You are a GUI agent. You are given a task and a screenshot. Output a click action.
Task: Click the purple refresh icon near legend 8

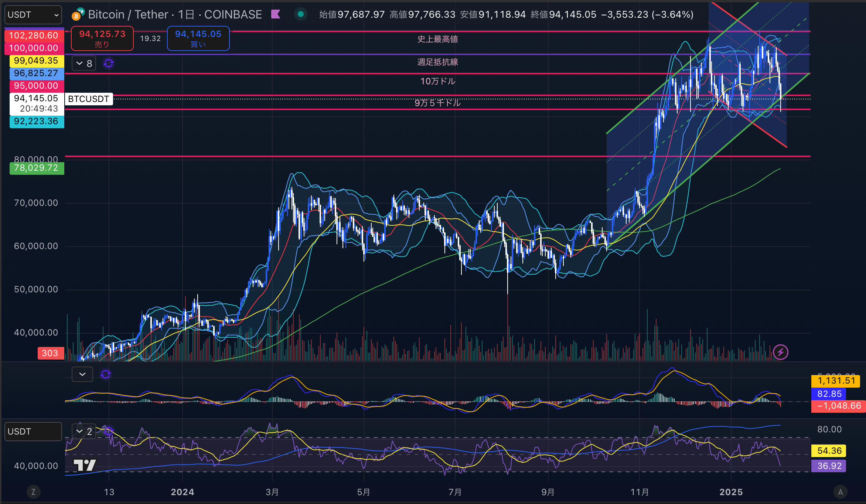(x=109, y=64)
